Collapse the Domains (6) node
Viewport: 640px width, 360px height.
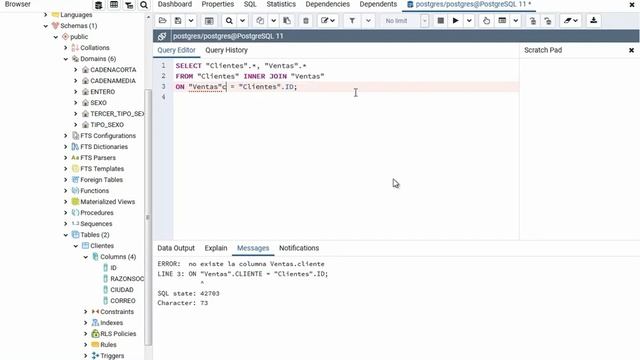point(66,59)
